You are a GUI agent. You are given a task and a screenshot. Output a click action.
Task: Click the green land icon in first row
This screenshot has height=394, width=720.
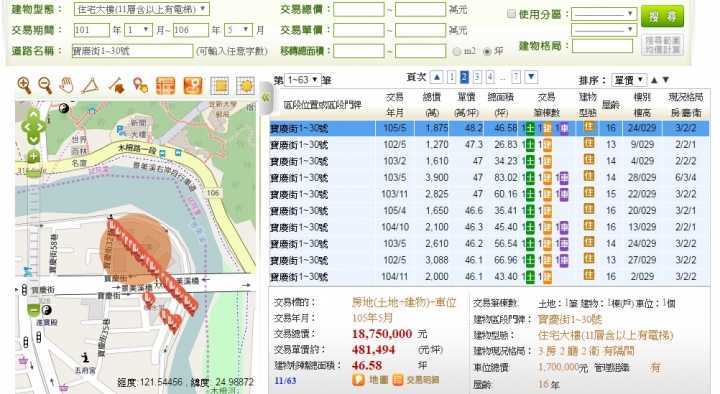(530, 129)
